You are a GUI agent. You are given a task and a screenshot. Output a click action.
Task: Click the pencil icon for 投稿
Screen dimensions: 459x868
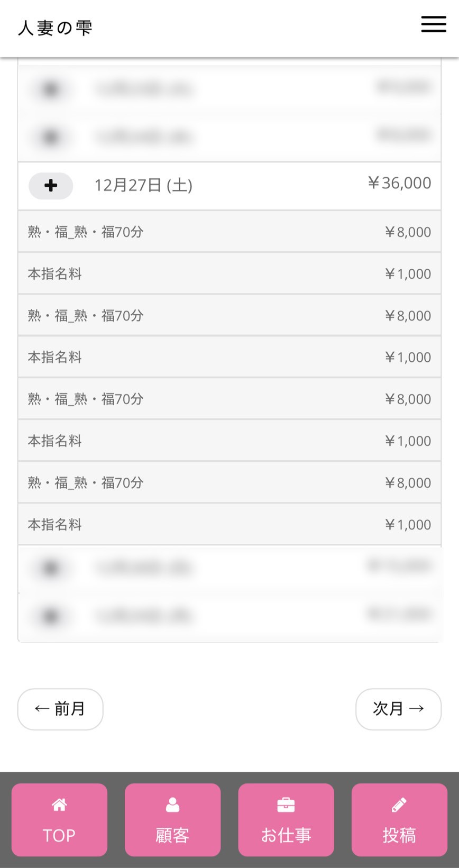click(x=399, y=805)
